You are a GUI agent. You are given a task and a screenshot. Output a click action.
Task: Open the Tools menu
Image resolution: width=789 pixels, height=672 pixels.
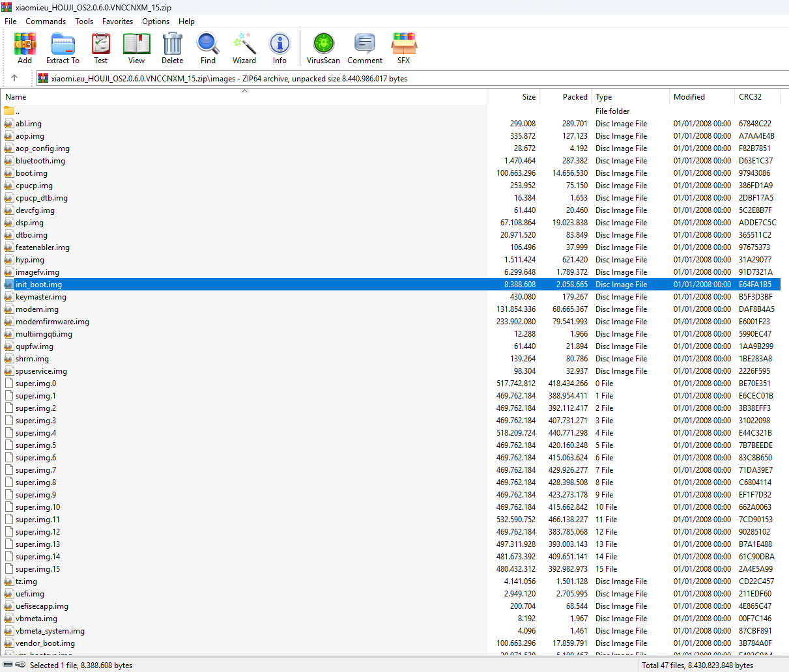tap(84, 21)
